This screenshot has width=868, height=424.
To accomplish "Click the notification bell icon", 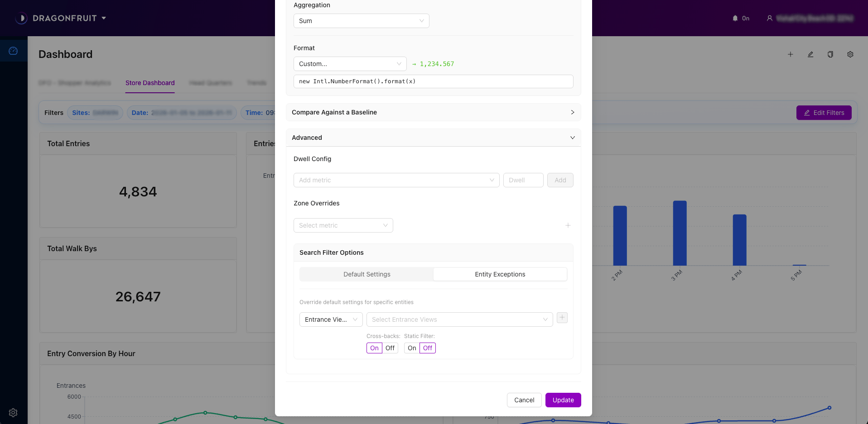I will click(735, 18).
